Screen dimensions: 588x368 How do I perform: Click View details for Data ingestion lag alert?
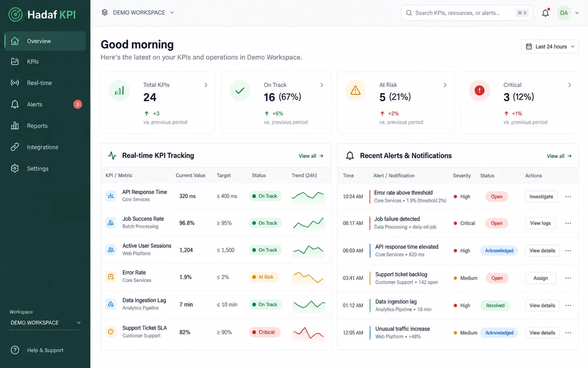pyautogui.click(x=542, y=306)
